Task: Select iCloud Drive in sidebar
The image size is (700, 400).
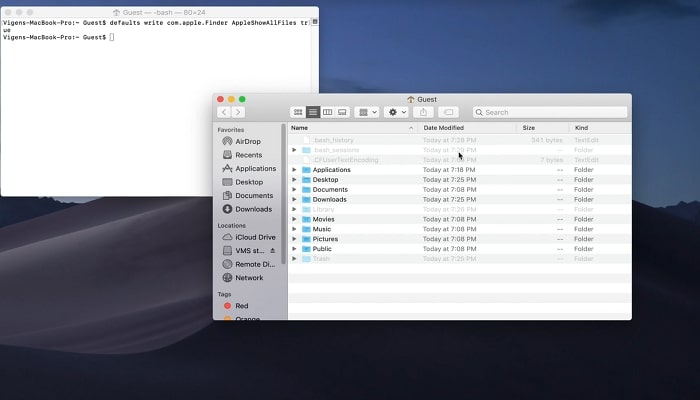Action: tap(255, 237)
